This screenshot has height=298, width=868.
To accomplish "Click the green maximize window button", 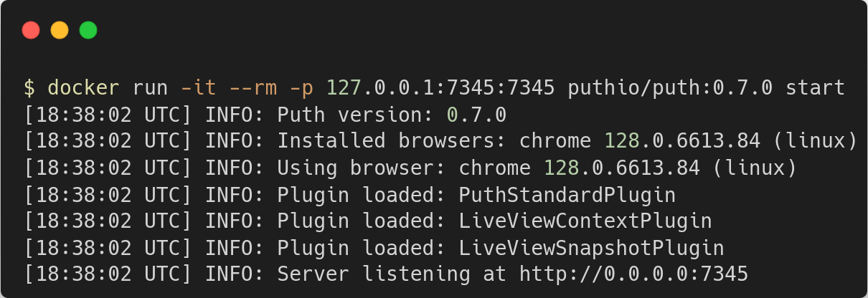I will pyautogui.click(x=88, y=30).
